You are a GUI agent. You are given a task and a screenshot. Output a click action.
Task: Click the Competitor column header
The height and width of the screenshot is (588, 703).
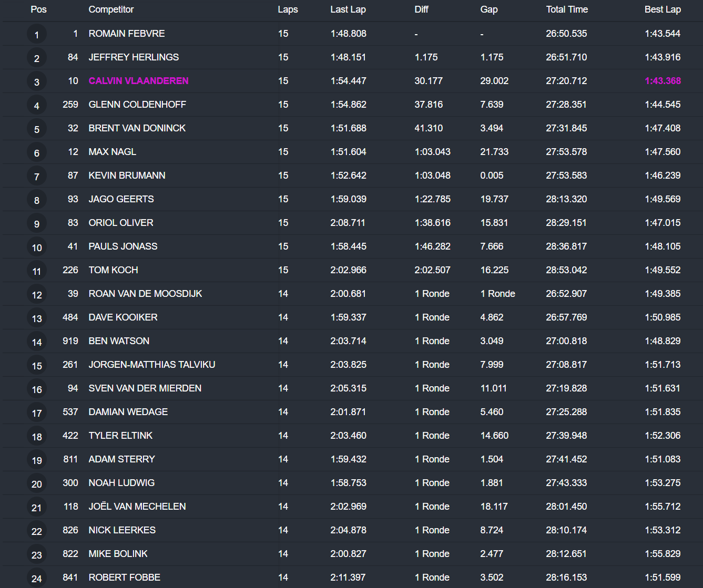click(x=111, y=9)
